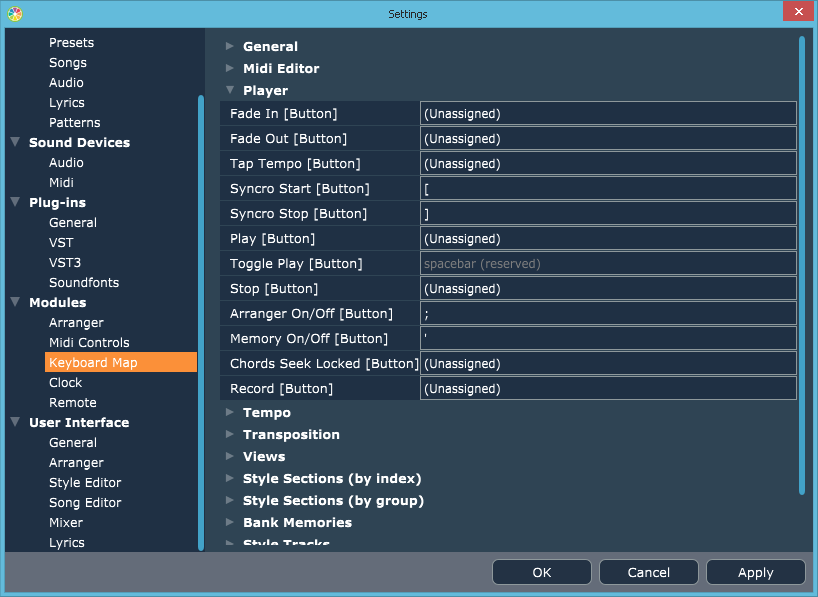This screenshot has width=818, height=597.
Task: Select Audio under Sound Devices
Action: tap(66, 163)
